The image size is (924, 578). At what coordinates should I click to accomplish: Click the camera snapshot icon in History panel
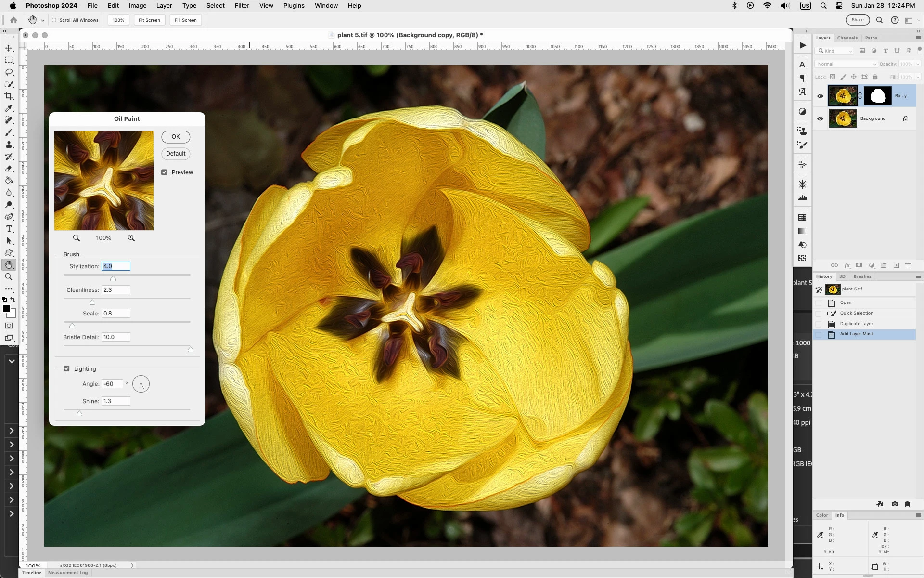(x=895, y=504)
